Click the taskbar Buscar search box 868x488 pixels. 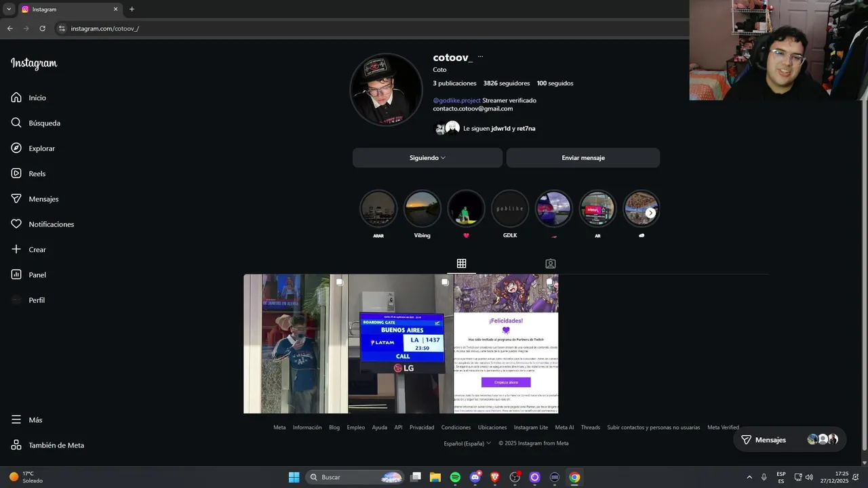(x=355, y=477)
